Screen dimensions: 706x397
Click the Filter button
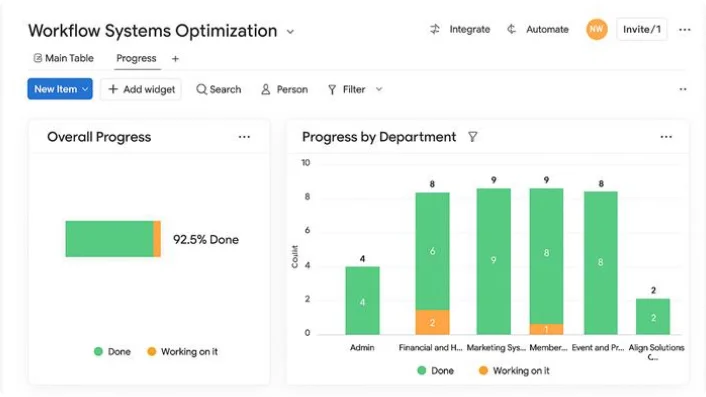point(346,89)
